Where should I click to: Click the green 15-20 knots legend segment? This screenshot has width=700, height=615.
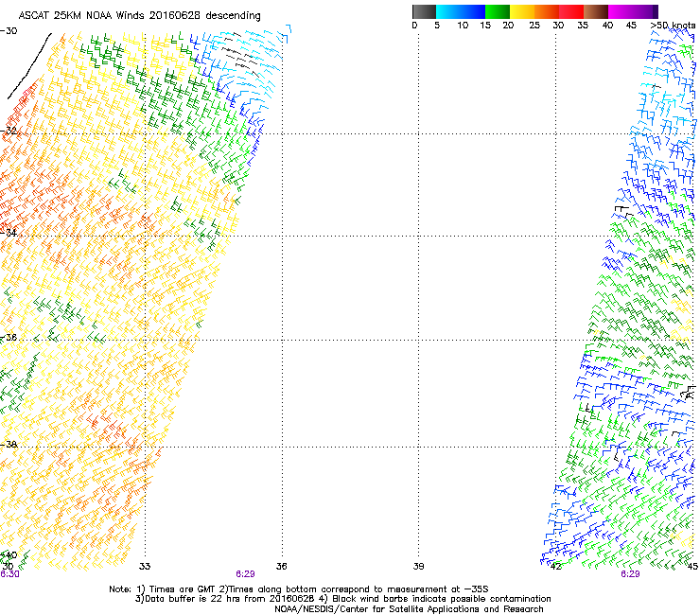click(x=498, y=11)
